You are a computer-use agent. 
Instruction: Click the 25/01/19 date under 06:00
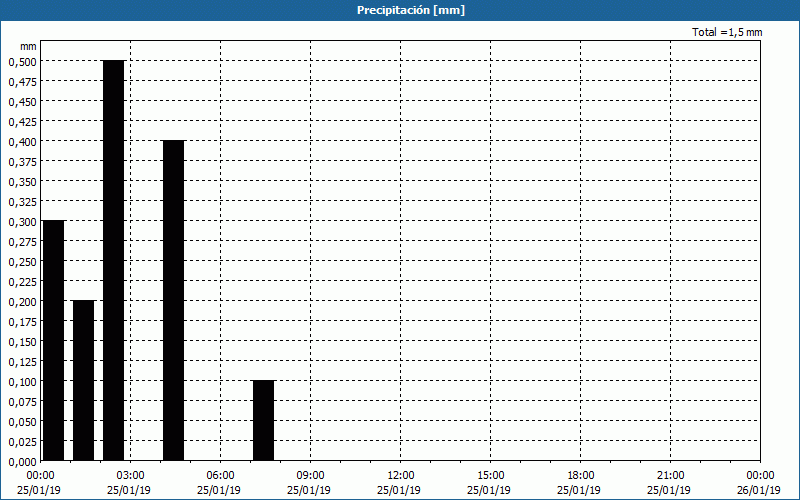[219, 490]
